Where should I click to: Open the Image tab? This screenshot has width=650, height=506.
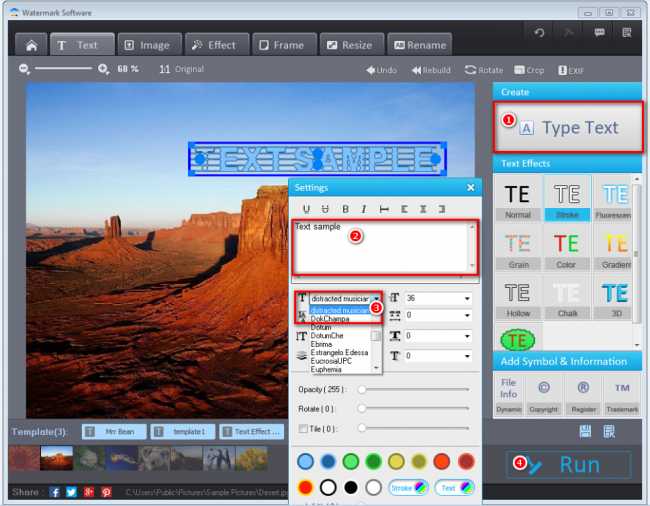(149, 45)
